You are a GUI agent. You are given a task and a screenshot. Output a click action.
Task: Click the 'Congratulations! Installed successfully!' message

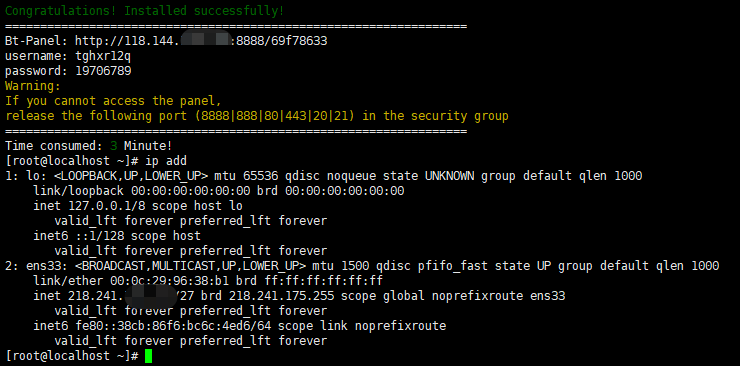point(145,10)
